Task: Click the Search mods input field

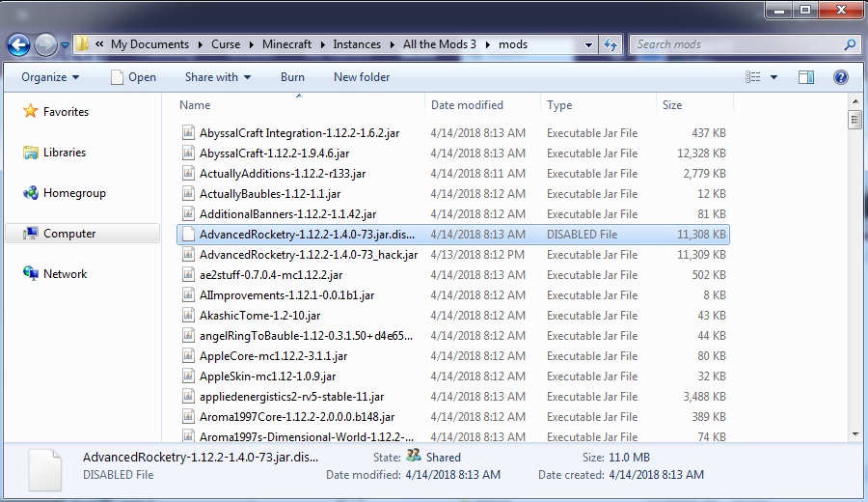Action: coord(736,44)
